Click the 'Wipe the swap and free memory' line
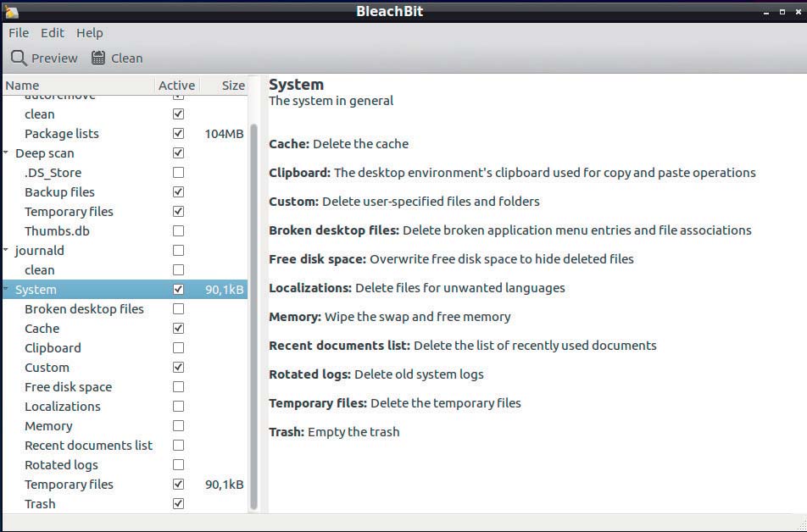Screen dimensions: 807x532 [417, 317]
